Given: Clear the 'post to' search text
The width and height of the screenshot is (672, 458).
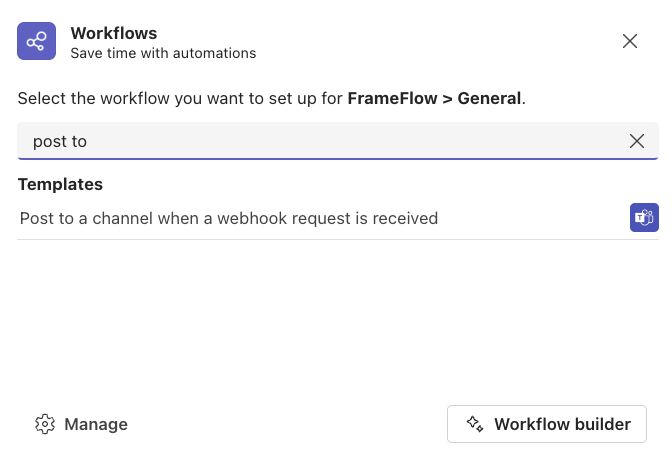Looking at the screenshot, I should tap(636, 141).
